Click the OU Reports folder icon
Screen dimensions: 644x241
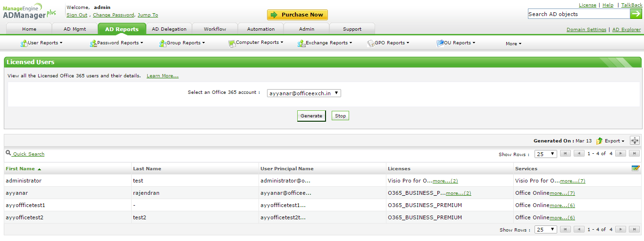440,43
